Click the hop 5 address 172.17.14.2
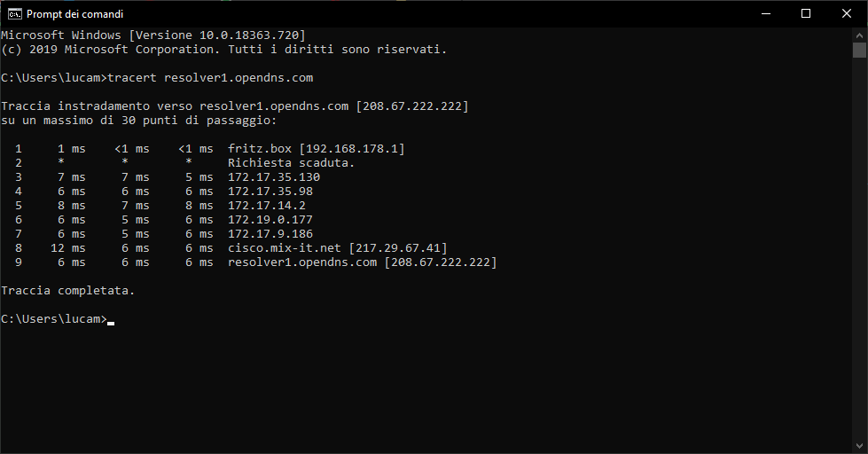This screenshot has height=454, width=868. 266,206
